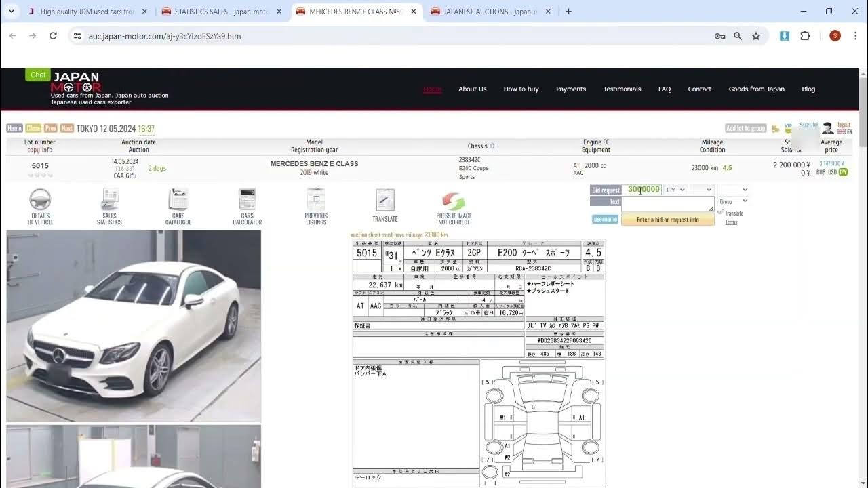
Task: Open the downloads icon in the toolbar
Action: [785, 36]
